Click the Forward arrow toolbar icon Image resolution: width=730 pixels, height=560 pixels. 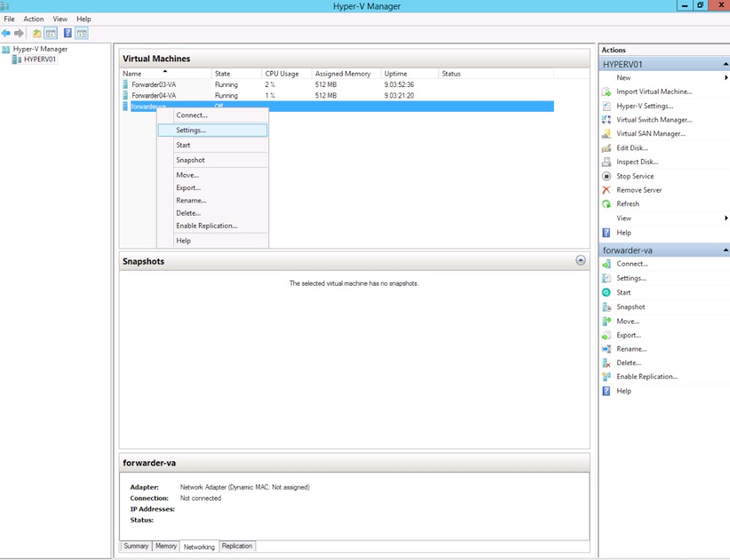coord(19,33)
